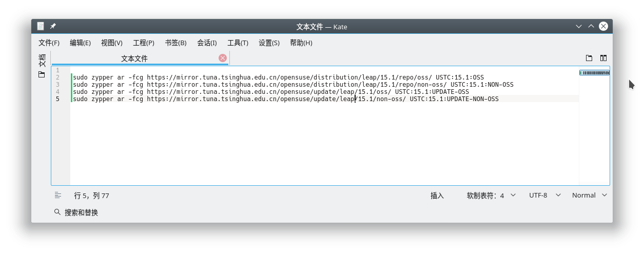Click the Kate document icon in title bar

click(41, 26)
